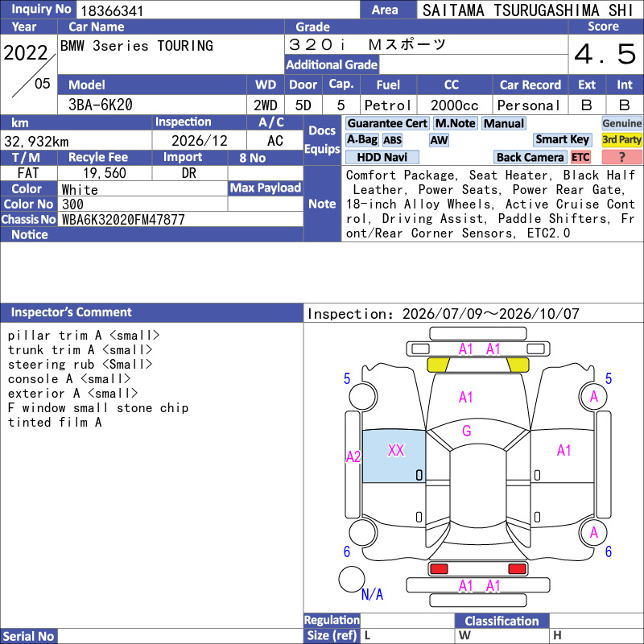Click inspection period 2026/07/09~2026/10/07
This screenshot has height=644, width=644.
click(490, 314)
